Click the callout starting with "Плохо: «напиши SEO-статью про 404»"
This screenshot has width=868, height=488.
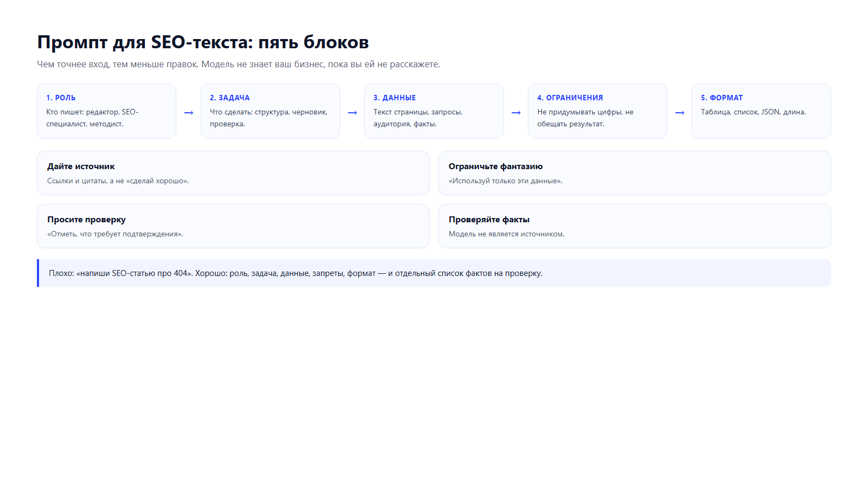click(x=434, y=273)
